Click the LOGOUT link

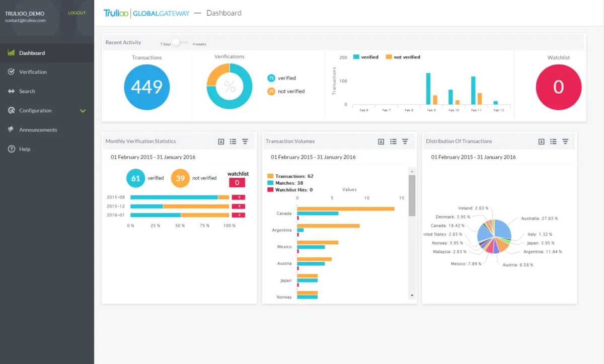(77, 13)
